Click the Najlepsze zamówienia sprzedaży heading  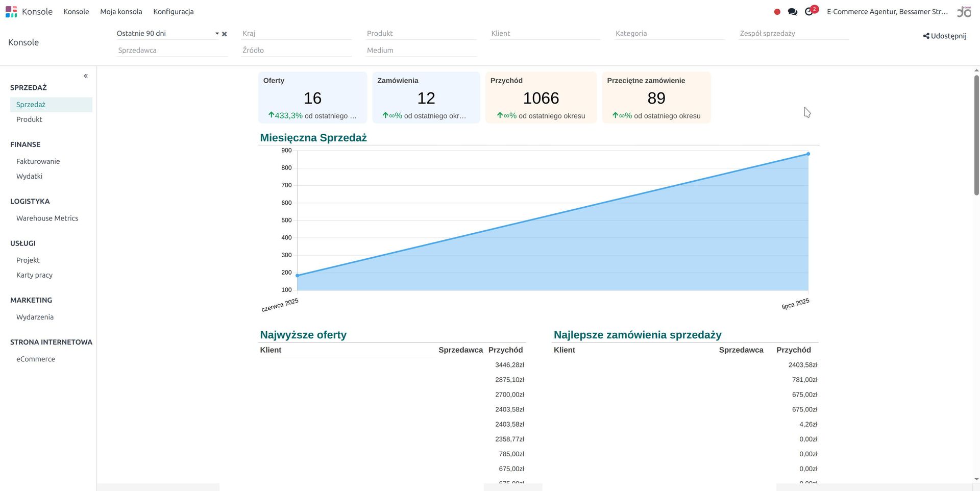(x=638, y=335)
